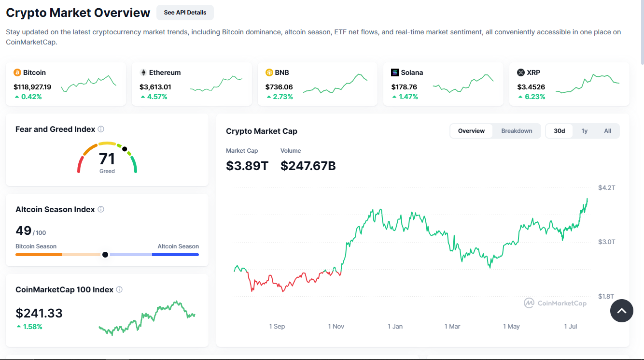Click the $4.2T axis label

(x=606, y=187)
